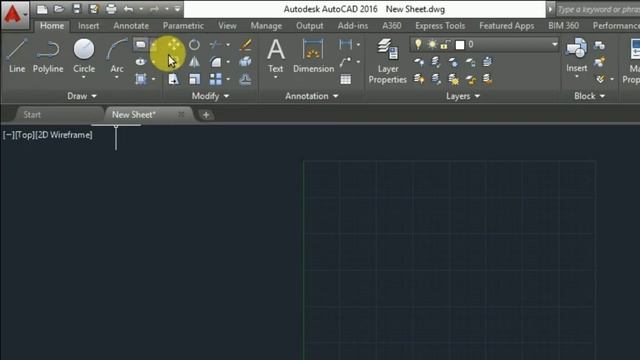Open the Trim tool dropdown arrow
This screenshot has width=640, height=360.
[228, 44]
